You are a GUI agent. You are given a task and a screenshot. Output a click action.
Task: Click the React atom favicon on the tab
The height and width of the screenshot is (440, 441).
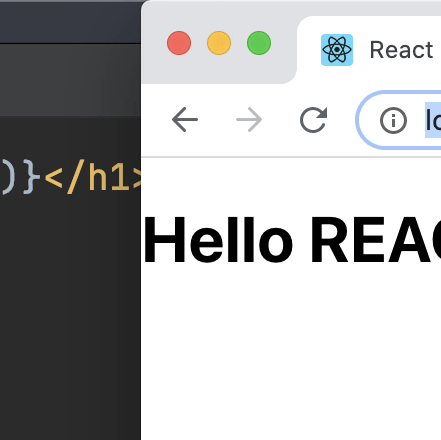tap(337, 50)
